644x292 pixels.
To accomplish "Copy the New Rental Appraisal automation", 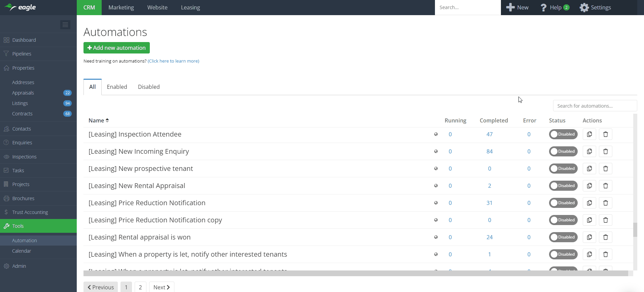I will [x=589, y=186].
